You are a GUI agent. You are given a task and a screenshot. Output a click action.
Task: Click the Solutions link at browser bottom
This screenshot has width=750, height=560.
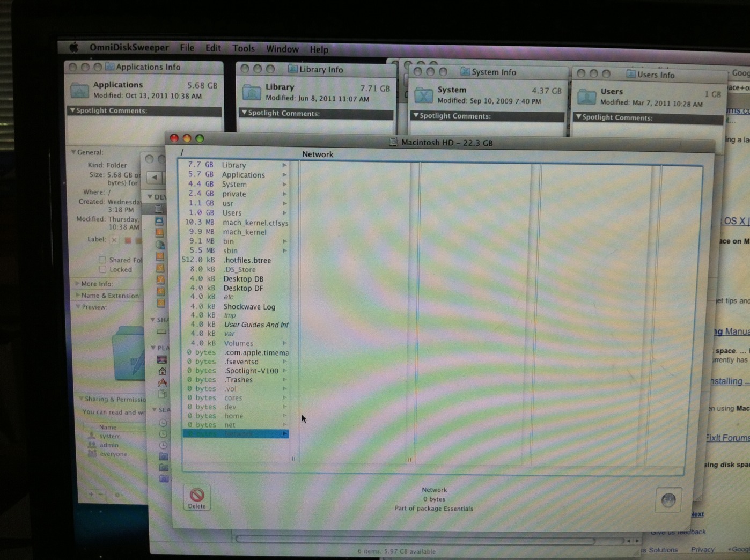[663, 550]
